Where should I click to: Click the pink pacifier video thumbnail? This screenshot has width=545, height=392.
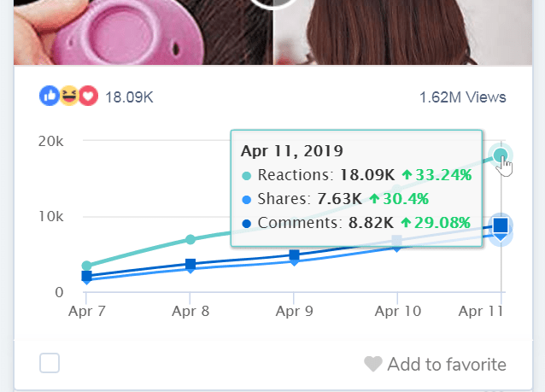(x=143, y=32)
